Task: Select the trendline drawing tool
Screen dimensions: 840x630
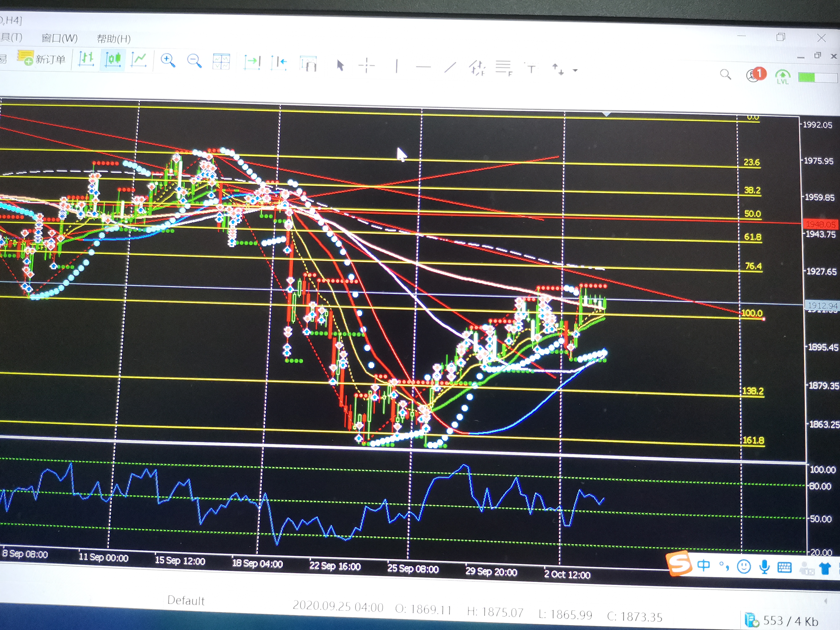Action: pyautogui.click(x=450, y=68)
